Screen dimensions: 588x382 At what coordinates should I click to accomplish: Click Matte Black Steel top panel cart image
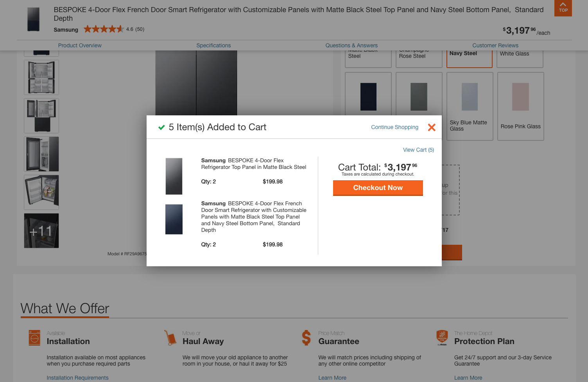click(x=174, y=176)
